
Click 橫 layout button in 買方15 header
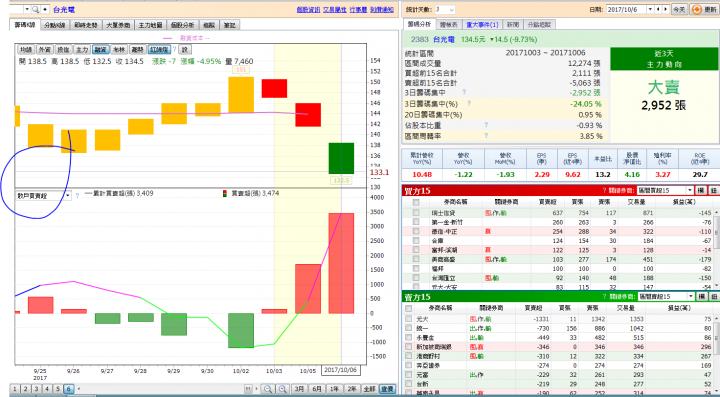coord(701,190)
